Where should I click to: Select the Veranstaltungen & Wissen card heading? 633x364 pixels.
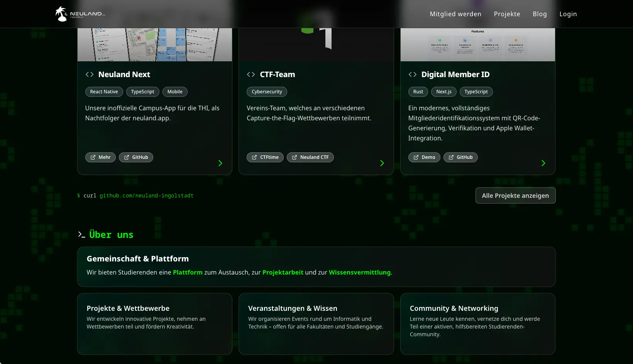tap(293, 308)
